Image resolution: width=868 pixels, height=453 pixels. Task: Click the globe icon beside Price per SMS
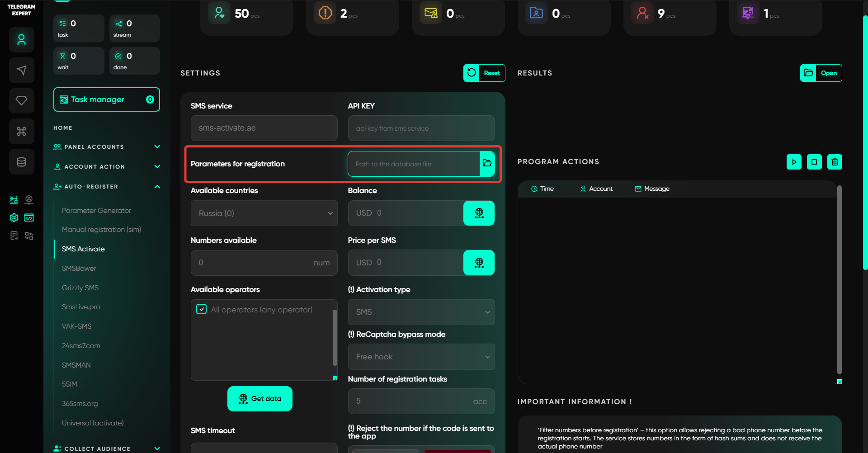pos(479,263)
